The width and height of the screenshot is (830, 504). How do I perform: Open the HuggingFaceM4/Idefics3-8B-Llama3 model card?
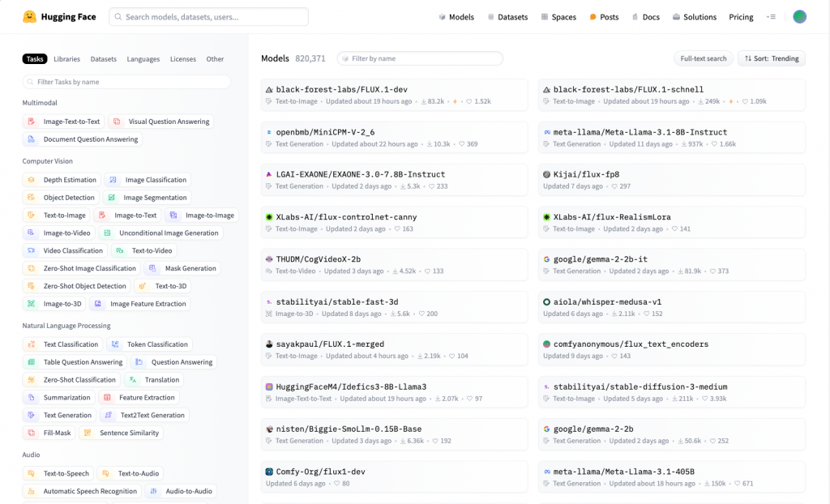click(x=394, y=392)
